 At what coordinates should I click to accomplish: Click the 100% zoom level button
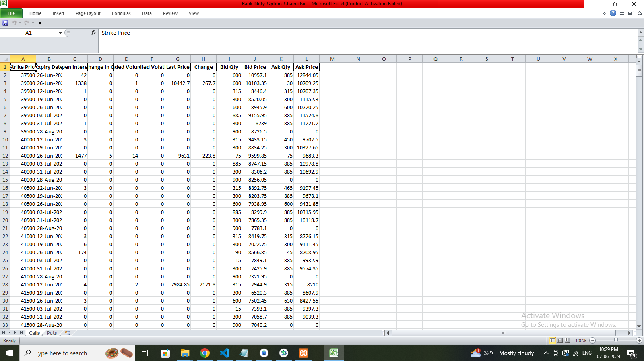click(x=580, y=340)
